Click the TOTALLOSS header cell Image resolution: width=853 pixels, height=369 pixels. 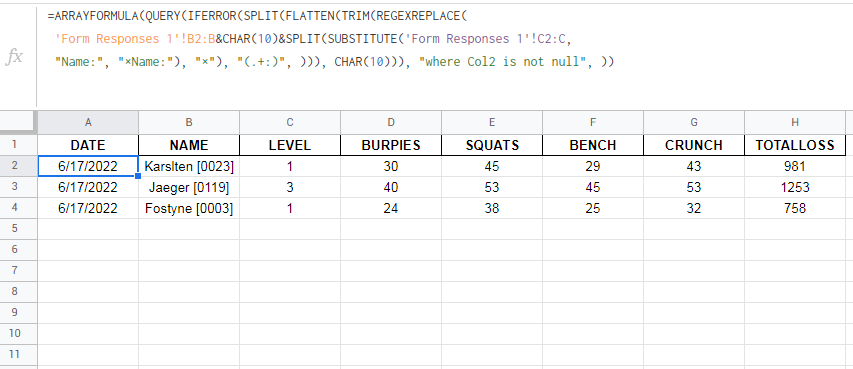pyautogui.click(x=795, y=145)
